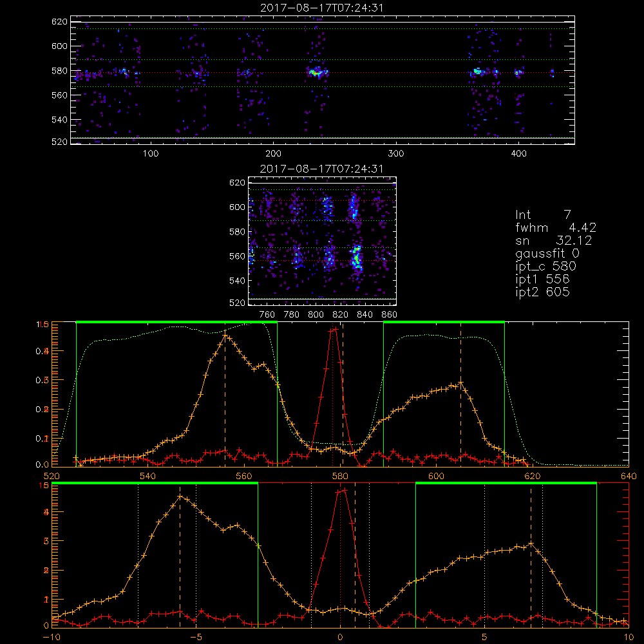Click the 'ipt1 556' line
The image size is (644, 644).
click(542, 279)
